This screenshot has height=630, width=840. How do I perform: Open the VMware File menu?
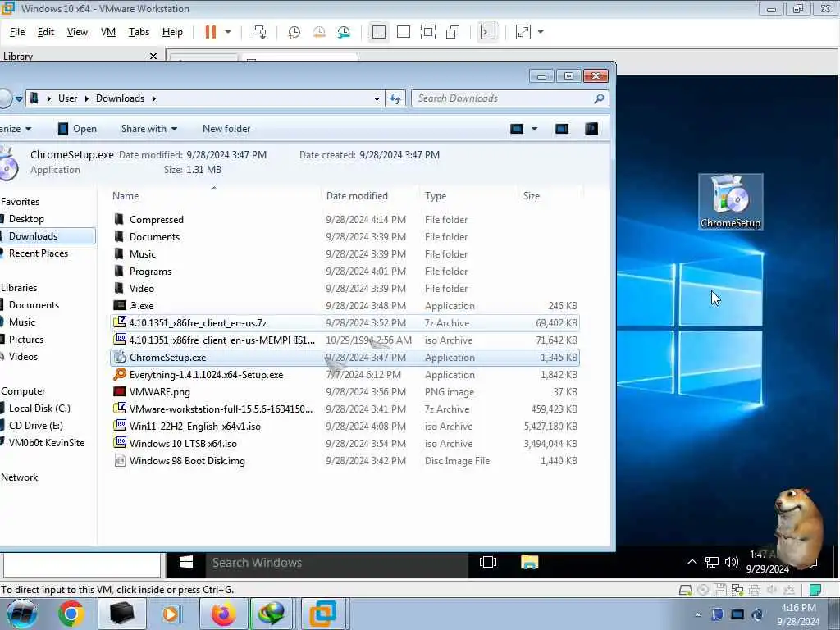[x=17, y=32]
